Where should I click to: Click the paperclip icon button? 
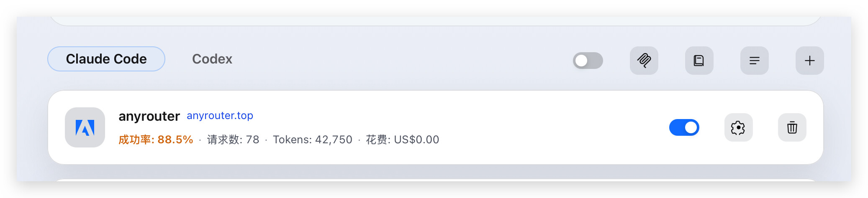(x=644, y=61)
